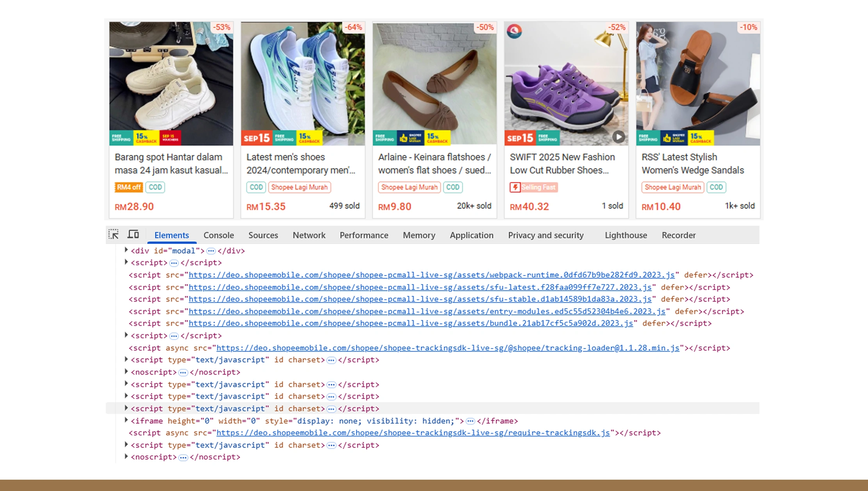
Task: Open the tracking-loader@1.1.28.min.js link
Action: (x=448, y=348)
